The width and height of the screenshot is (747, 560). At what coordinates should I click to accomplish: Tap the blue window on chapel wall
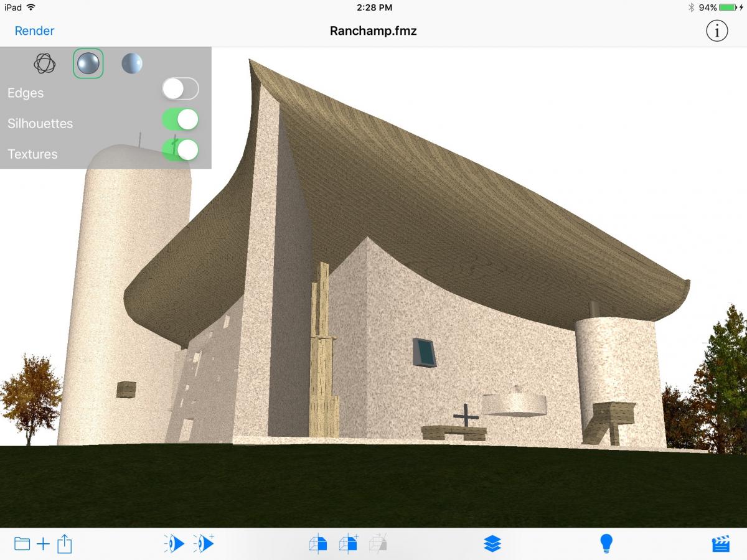[x=425, y=352]
